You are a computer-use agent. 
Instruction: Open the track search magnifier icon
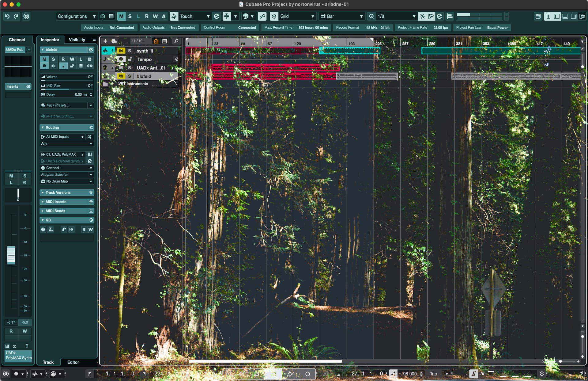coord(176,41)
